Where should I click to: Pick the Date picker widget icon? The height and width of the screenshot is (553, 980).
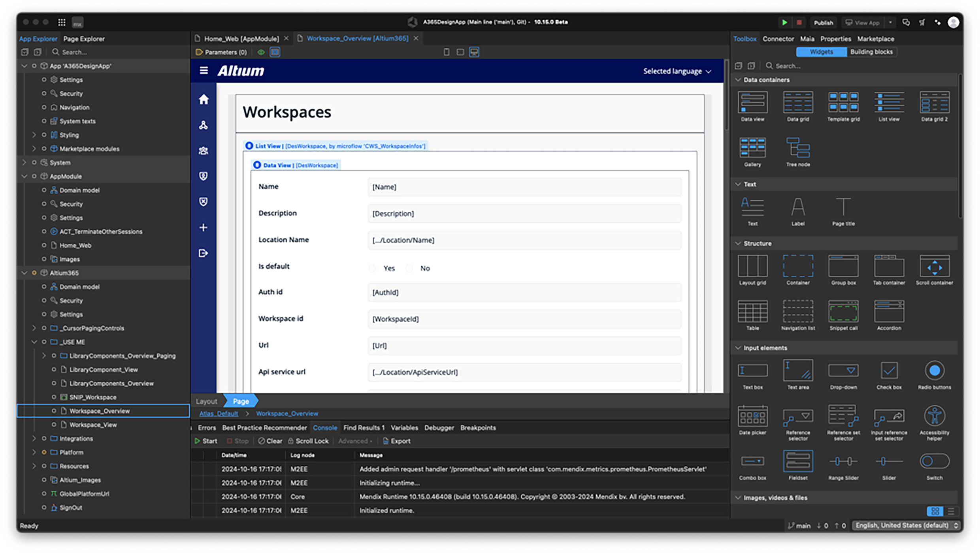coord(752,416)
